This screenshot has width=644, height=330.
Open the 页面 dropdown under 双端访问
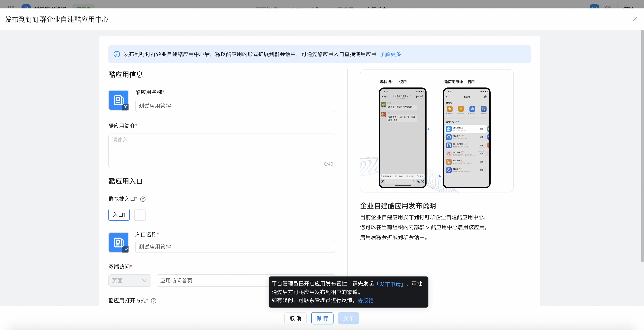[130, 280]
